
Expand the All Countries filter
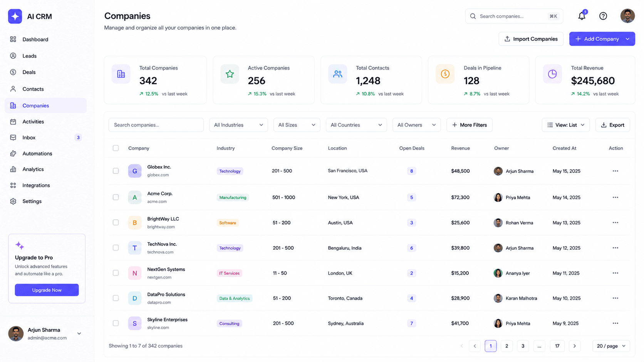(356, 125)
